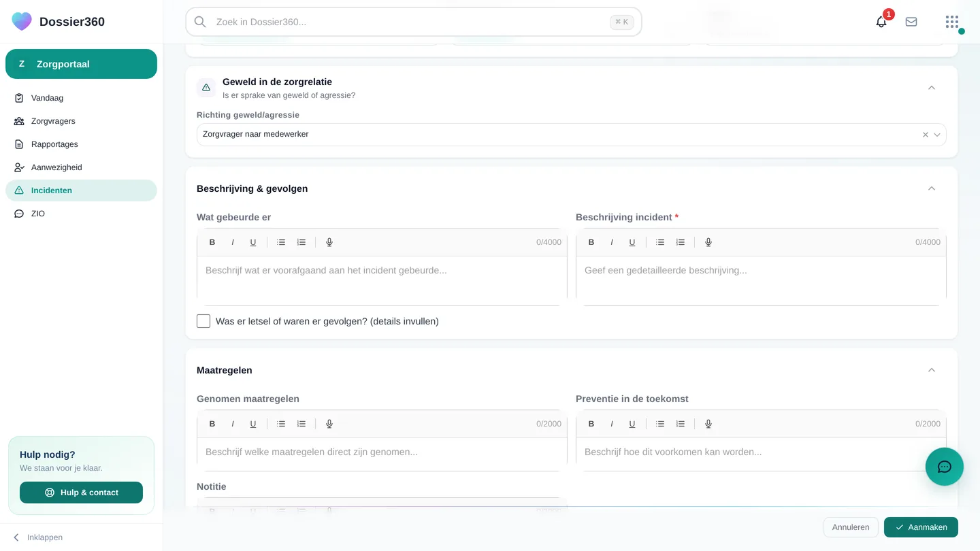Image resolution: width=980 pixels, height=551 pixels.
Task: Insert bullet list in Beschrijving incident editor
Action: pyautogui.click(x=660, y=242)
